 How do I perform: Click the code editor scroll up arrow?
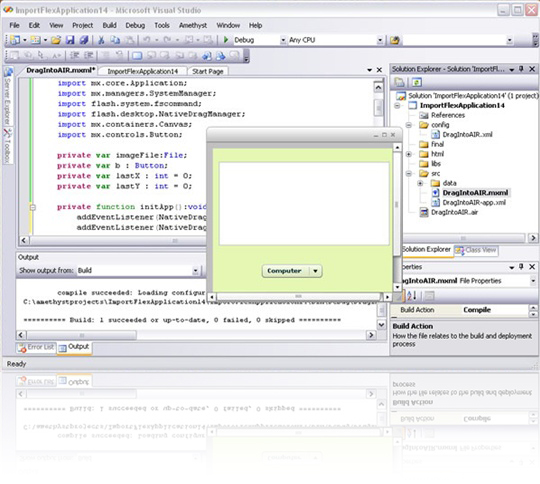click(378, 87)
